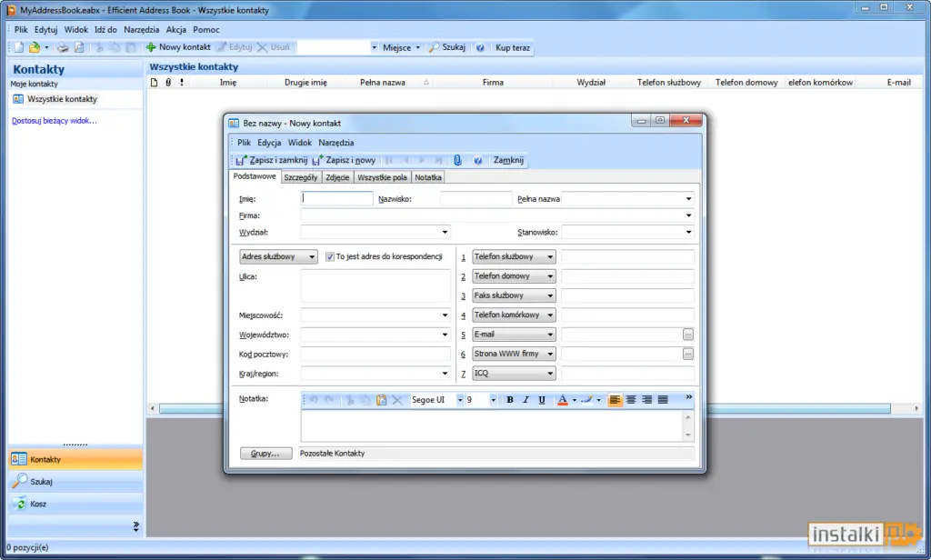
Task: Expand the Adres służbowy dropdown
Action: (x=312, y=256)
